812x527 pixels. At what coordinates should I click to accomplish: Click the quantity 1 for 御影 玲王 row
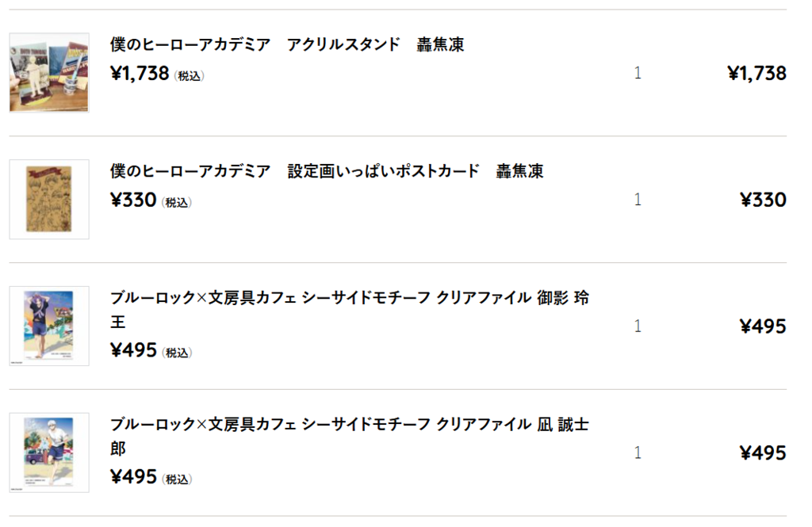(638, 327)
